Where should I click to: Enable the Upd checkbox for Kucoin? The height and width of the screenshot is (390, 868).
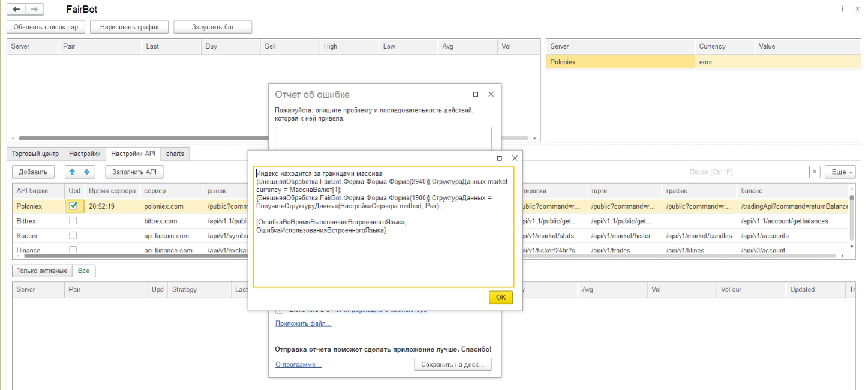click(73, 236)
